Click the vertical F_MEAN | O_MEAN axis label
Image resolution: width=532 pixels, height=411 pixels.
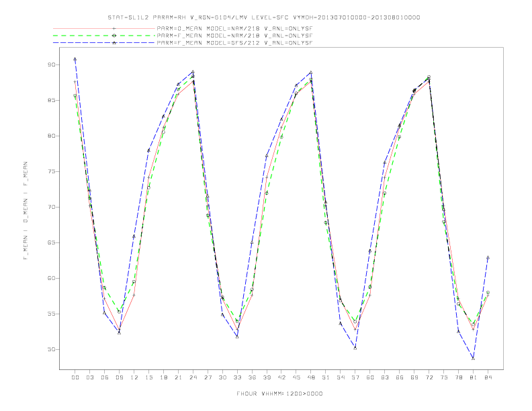point(26,211)
